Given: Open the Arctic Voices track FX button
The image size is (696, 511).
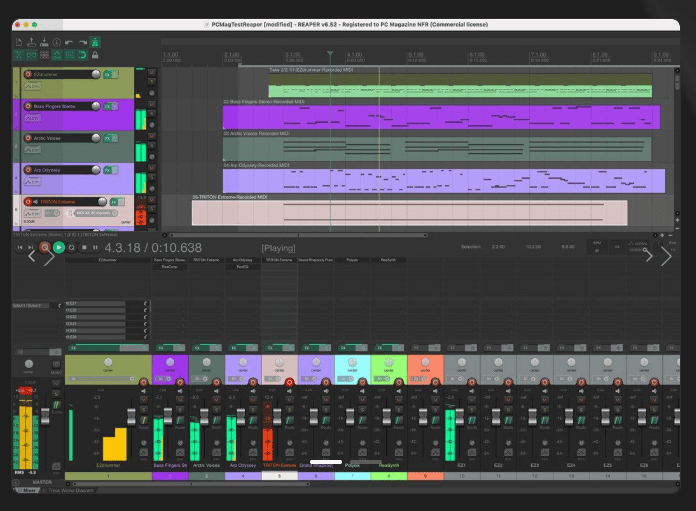Looking at the screenshot, I should coord(107,139).
